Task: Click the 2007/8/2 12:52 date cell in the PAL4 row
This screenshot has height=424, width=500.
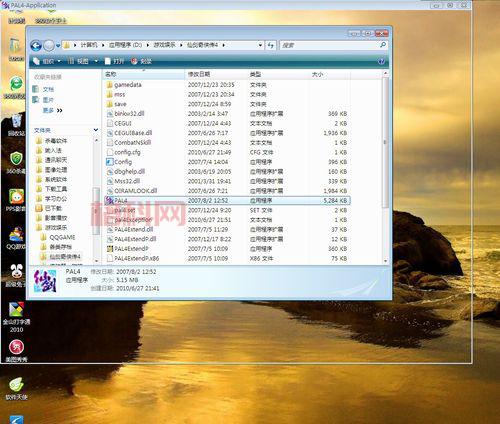Action: pos(208,201)
